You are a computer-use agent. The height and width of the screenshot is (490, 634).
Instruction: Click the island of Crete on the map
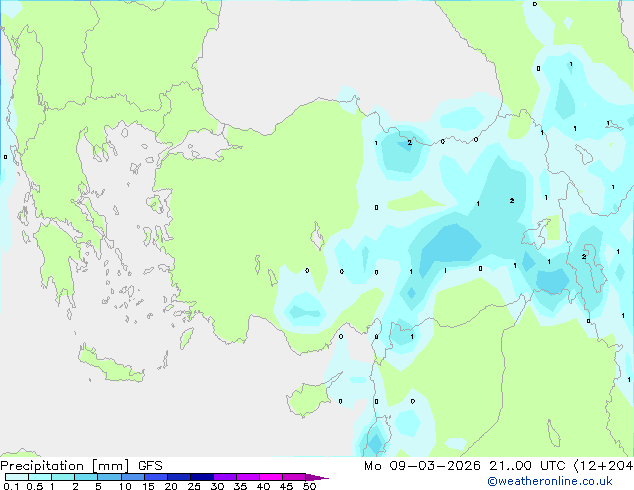click(110, 365)
